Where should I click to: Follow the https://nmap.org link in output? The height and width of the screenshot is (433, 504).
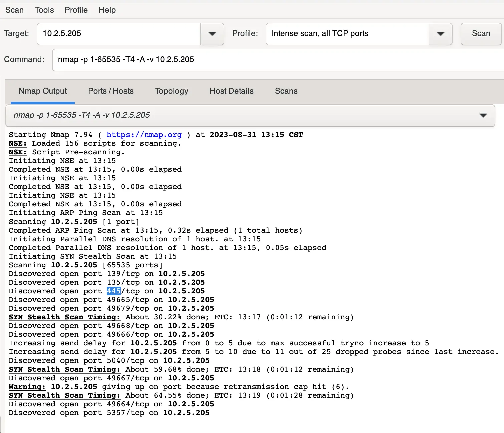[144, 135]
